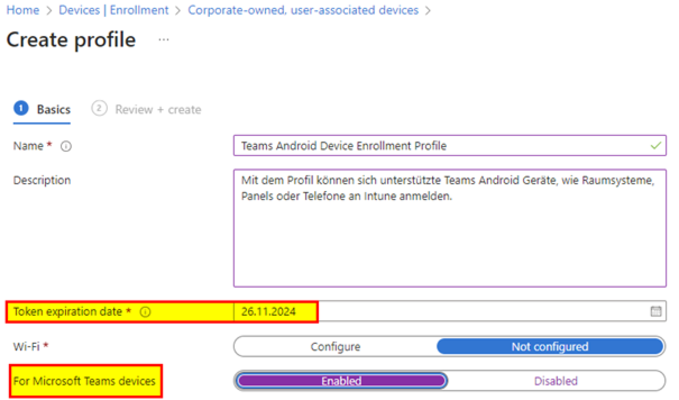The width and height of the screenshot is (679, 400).
Task: Click the 'Wi-Fi' label
Action: point(27,347)
